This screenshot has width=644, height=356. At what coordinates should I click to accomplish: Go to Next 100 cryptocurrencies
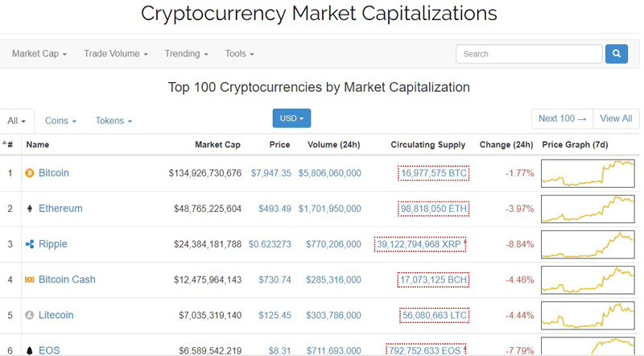(x=562, y=118)
